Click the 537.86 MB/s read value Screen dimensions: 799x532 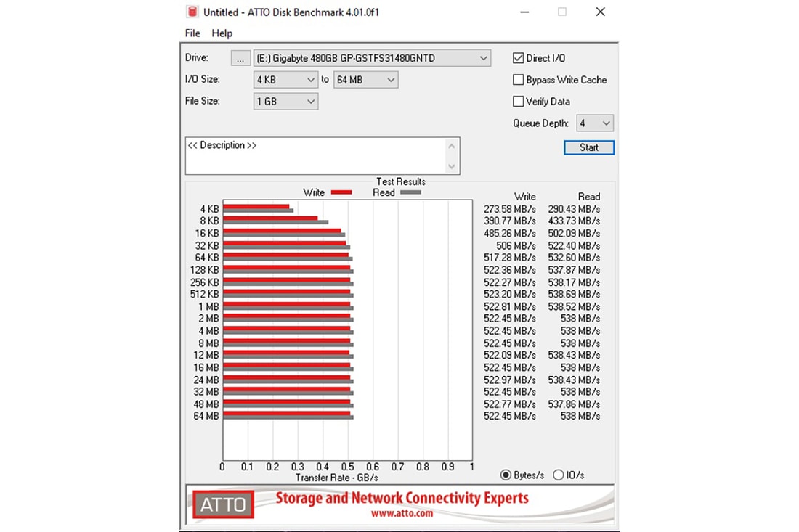(x=574, y=404)
